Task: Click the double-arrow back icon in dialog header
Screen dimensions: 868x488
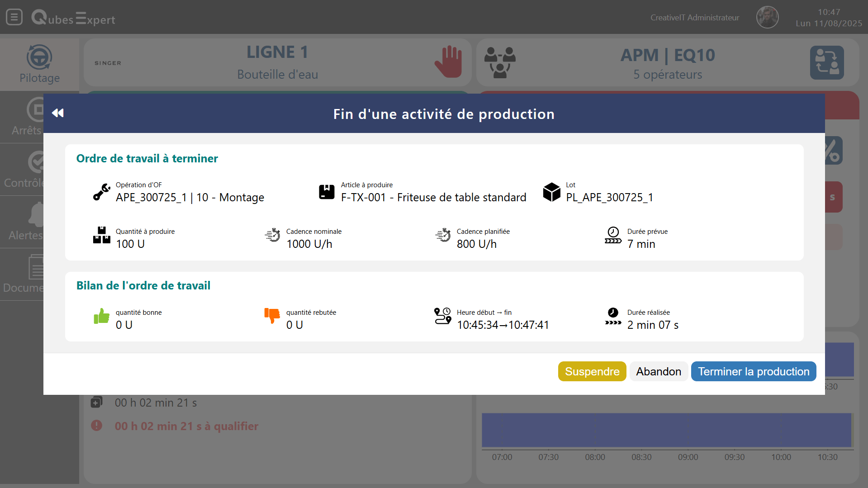Action: (x=58, y=113)
